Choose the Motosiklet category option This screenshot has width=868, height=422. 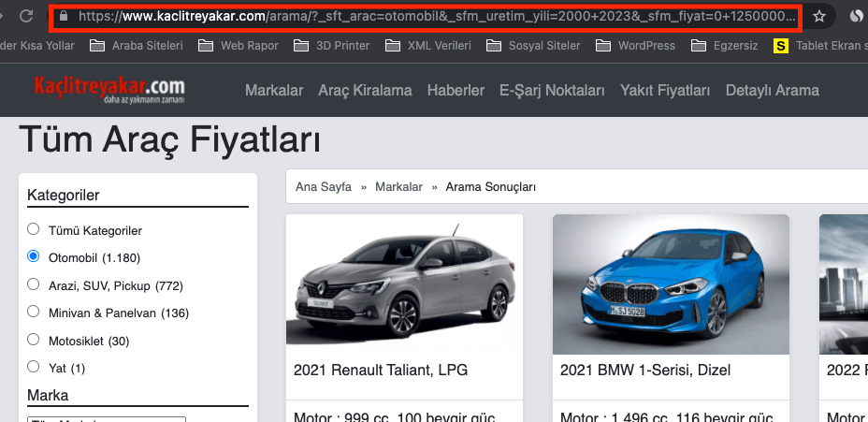pos(34,340)
